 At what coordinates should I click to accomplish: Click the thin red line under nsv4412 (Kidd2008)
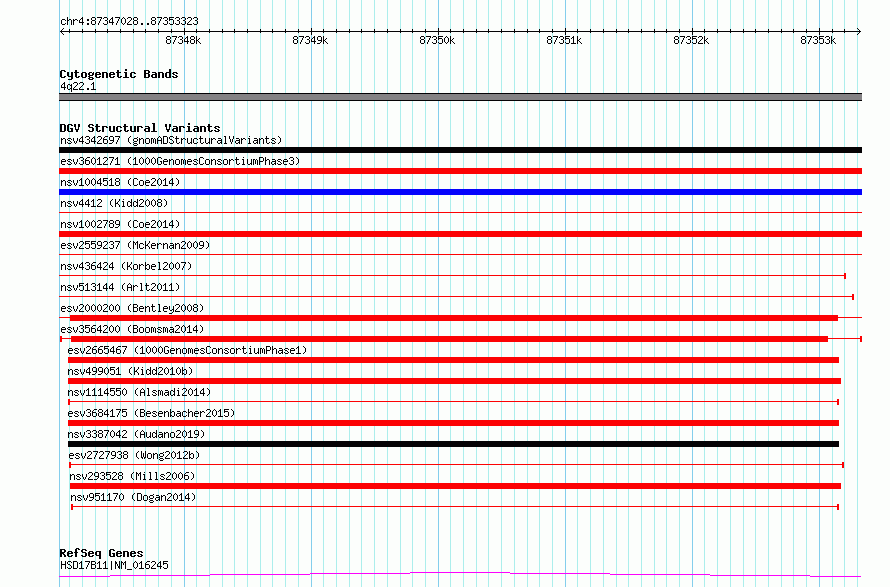460,213
